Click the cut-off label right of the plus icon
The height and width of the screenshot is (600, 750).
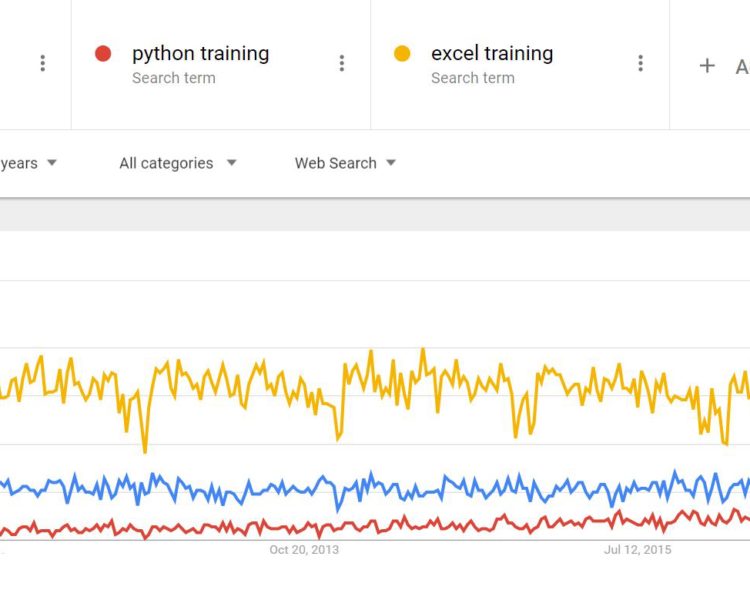742,66
